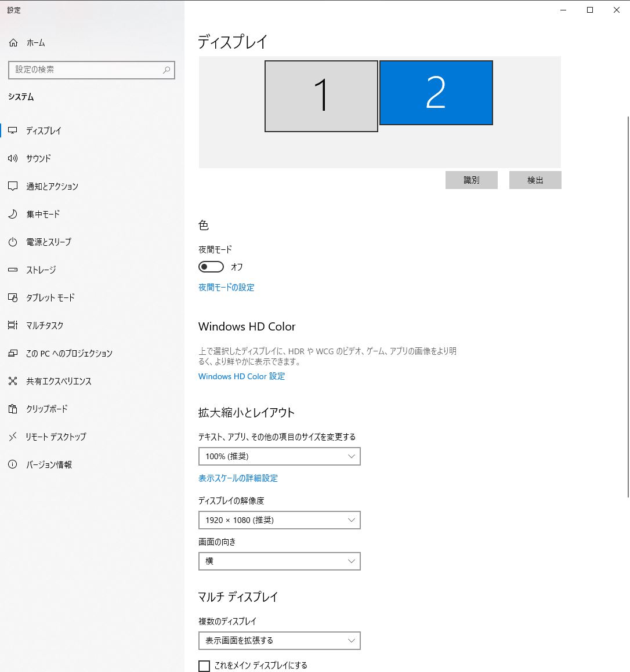Minimize the 設定 window
Image resolution: width=630 pixels, height=672 pixels.
click(x=563, y=10)
